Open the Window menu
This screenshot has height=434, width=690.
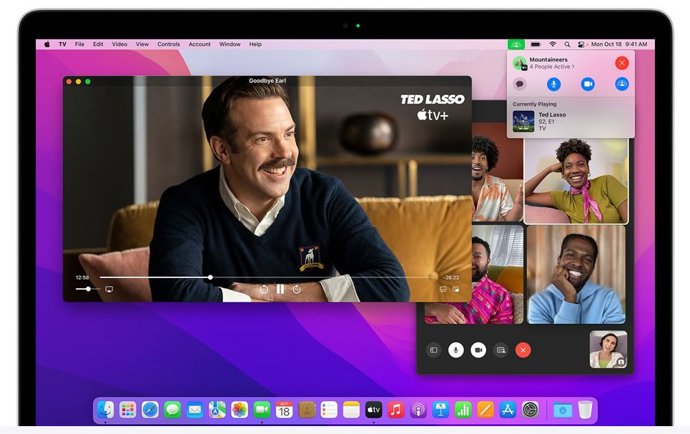(x=230, y=44)
